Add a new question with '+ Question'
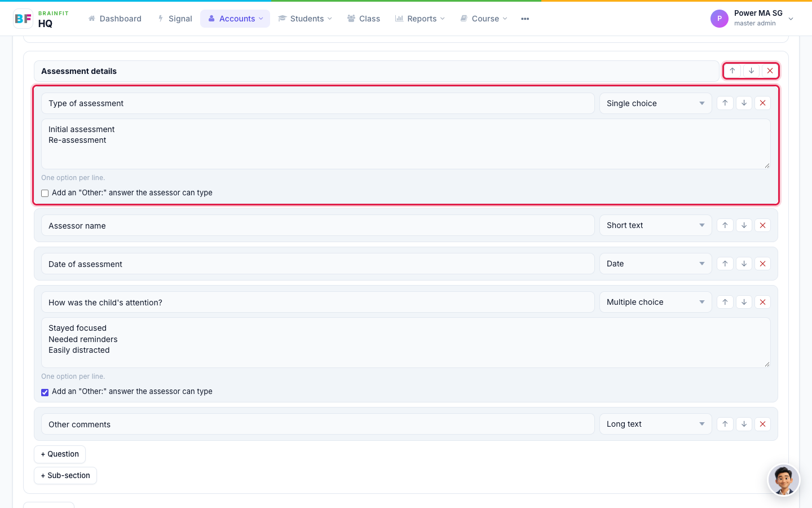Screen dimensions: 812x508 point(60,454)
